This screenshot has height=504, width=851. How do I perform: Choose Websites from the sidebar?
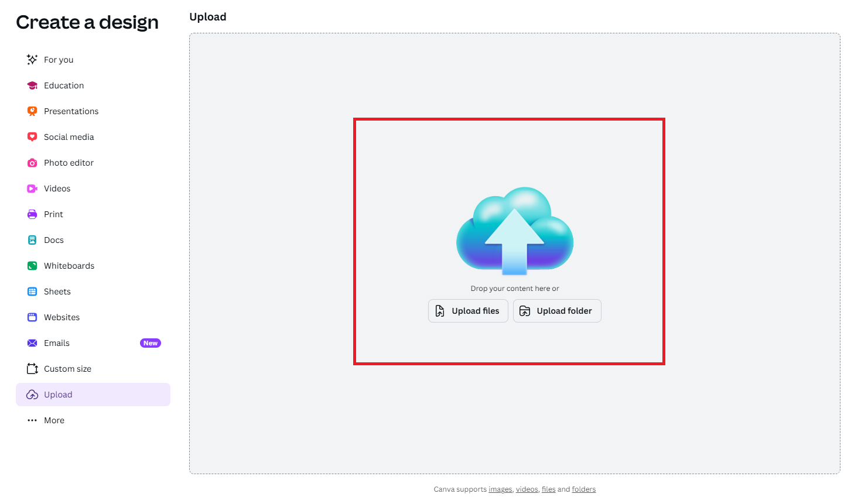click(x=61, y=317)
